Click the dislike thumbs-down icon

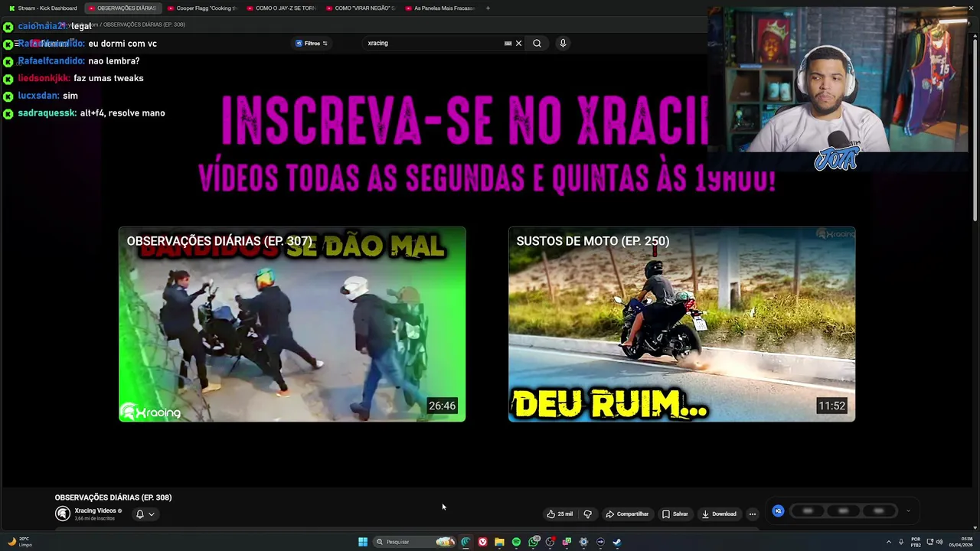587,514
